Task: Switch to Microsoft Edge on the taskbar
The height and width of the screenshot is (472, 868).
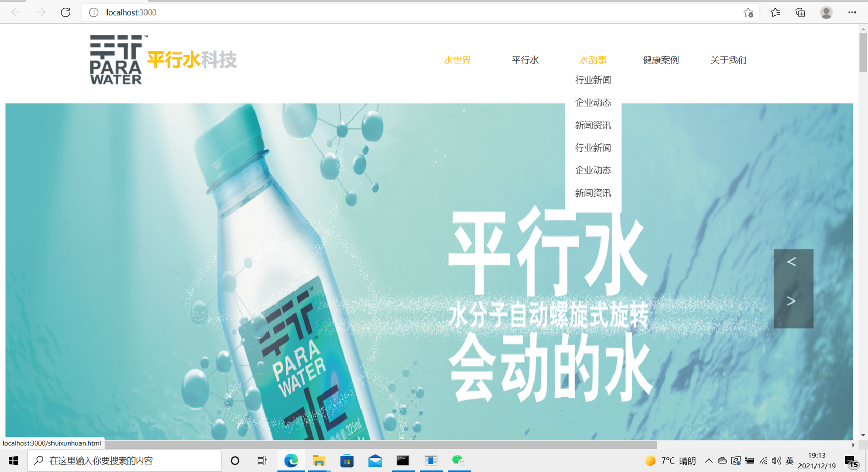Action: 291,461
